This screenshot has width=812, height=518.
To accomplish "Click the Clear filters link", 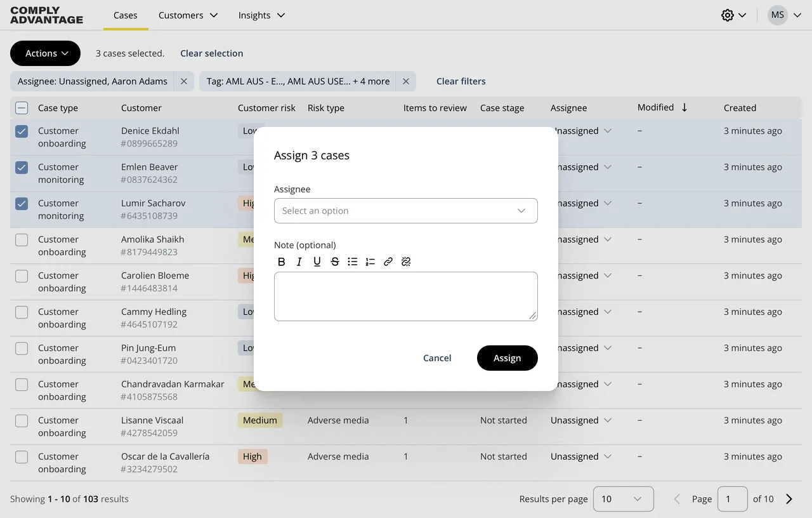I will 461,81.
